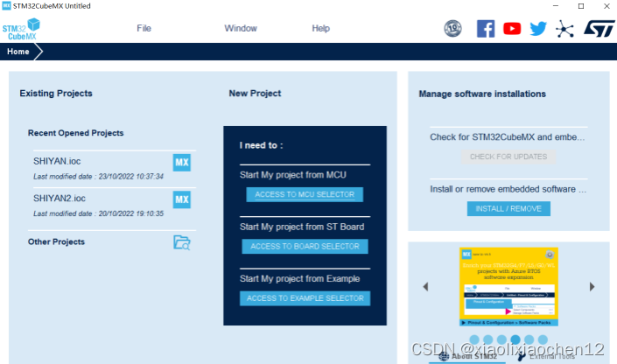Click ACCESS TO BOARD SELECTOR button

[x=305, y=247]
